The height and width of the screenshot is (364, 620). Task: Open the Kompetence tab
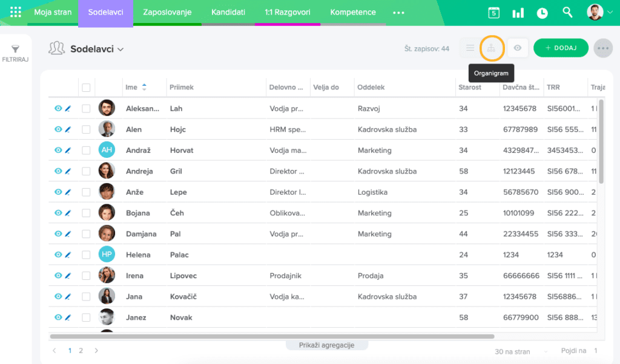point(353,12)
